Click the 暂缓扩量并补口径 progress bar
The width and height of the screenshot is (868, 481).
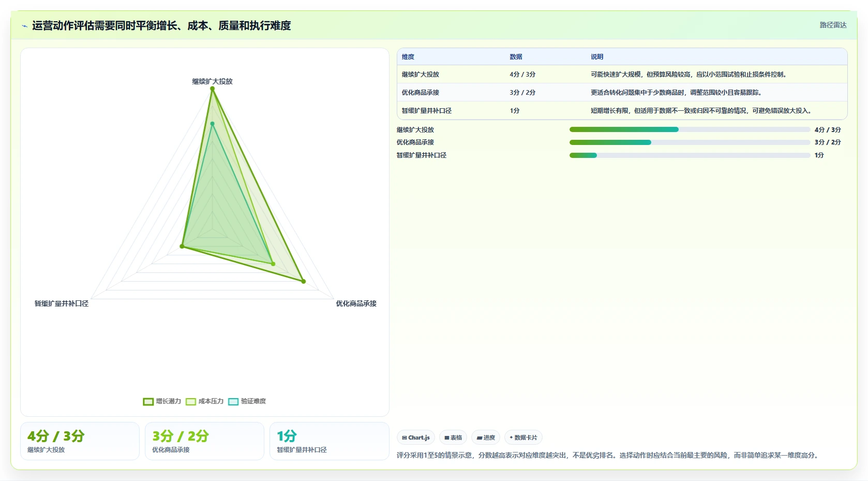tap(690, 155)
